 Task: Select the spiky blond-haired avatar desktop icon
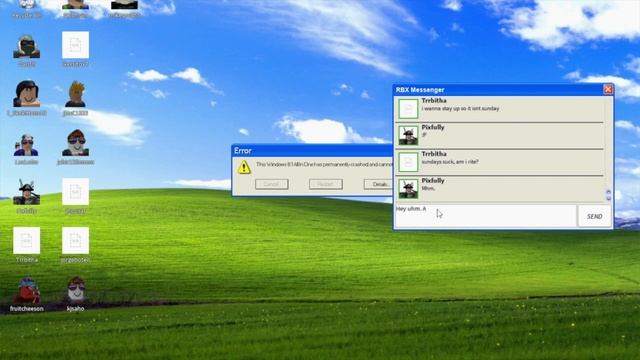pyautogui.click(x=76, y=94)
